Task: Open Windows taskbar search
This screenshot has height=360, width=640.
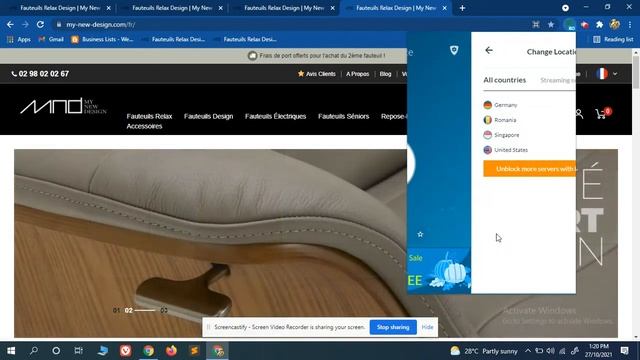Action: point(34,351)
